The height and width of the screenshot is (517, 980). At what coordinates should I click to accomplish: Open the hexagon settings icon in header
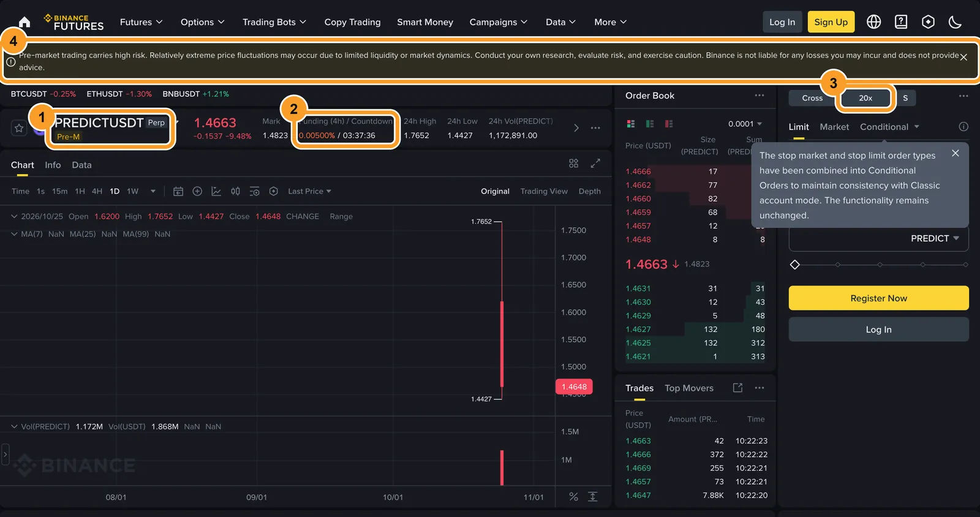929,22
